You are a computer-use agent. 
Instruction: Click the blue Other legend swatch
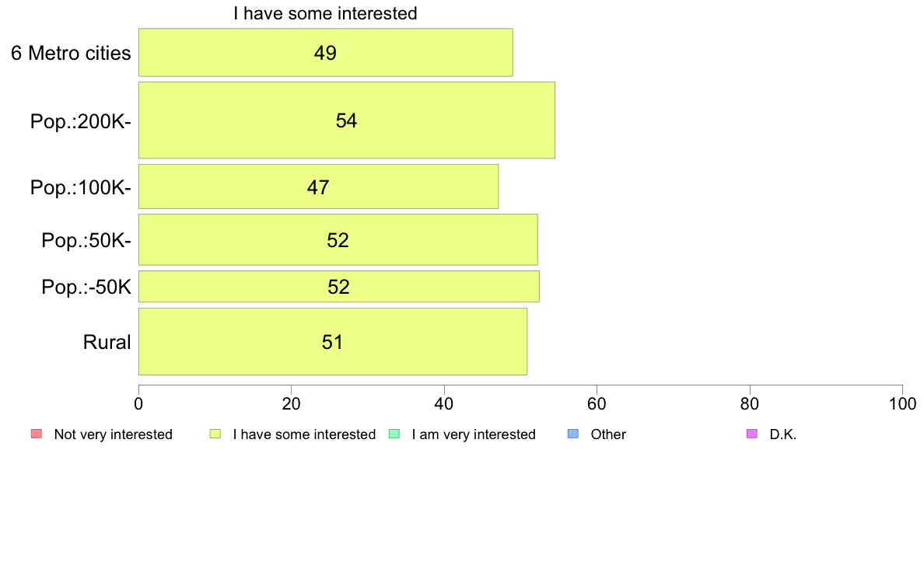[573, 434]
